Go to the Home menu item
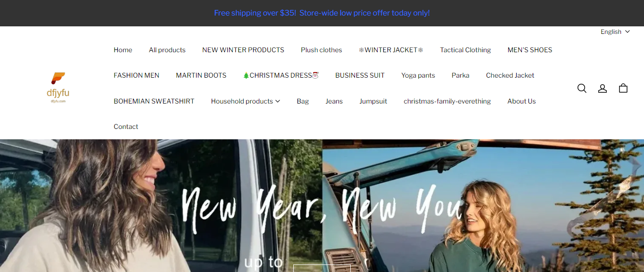644x272 pixels. tap(123, 50)
